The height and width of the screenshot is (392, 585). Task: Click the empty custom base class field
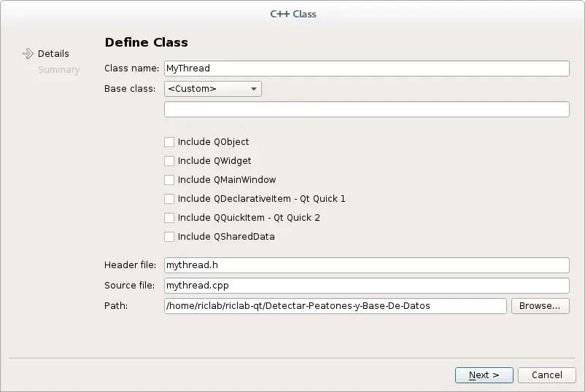(x=366, y=109)
